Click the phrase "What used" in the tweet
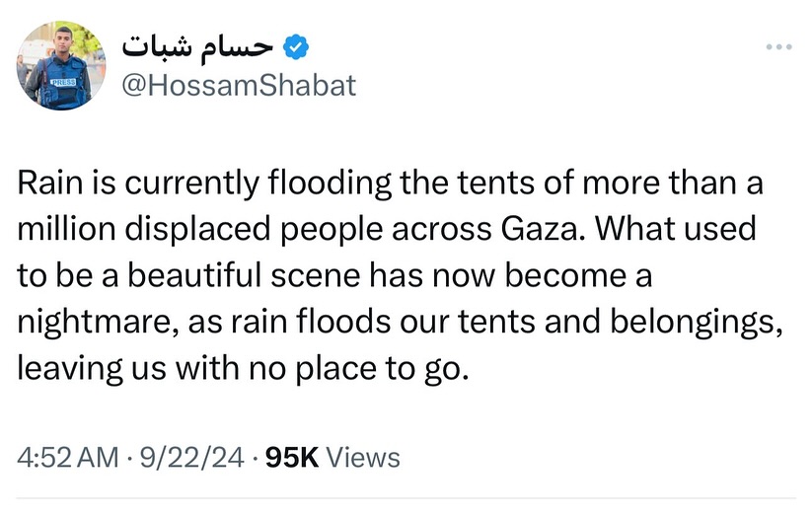812x518 pixels. (676, 230)
